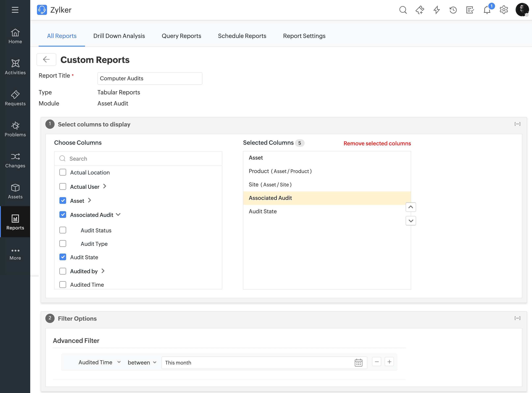Click Remove selected columns link
This screenshot has height=393, width=532.
click(x=377, y=143)
